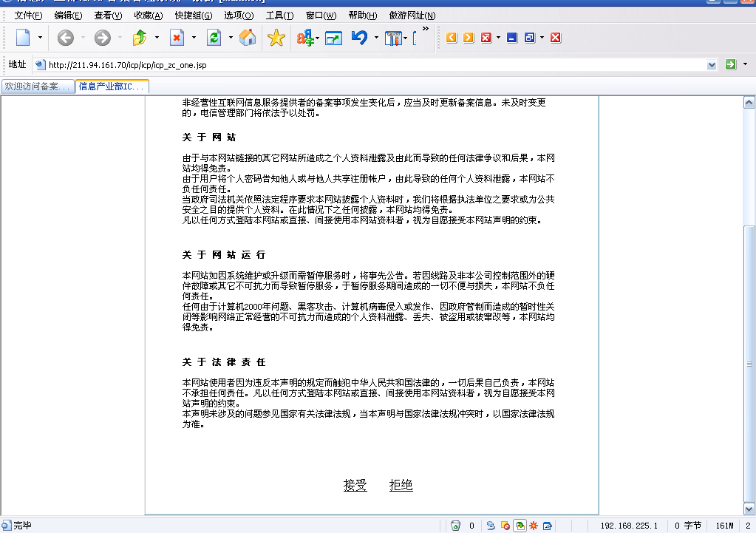Open Favorites with the yellow star icon

[276, 38]
